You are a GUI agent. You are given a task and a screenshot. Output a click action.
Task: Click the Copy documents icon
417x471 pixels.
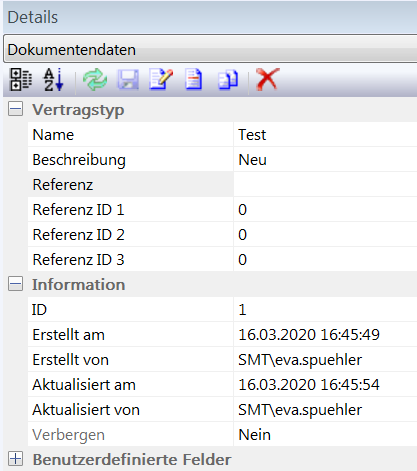[228, 80]
